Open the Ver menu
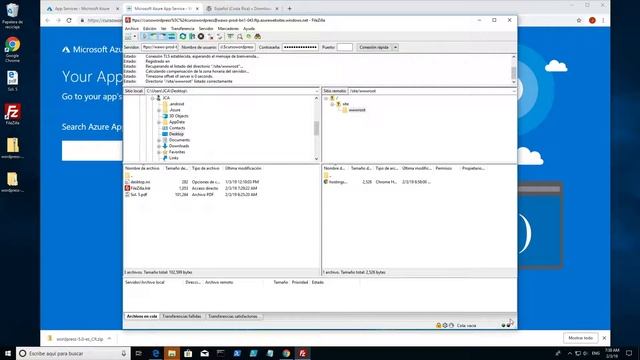This screenshot has width=640, height=360. pyautogui.click(x=163, y=29)
